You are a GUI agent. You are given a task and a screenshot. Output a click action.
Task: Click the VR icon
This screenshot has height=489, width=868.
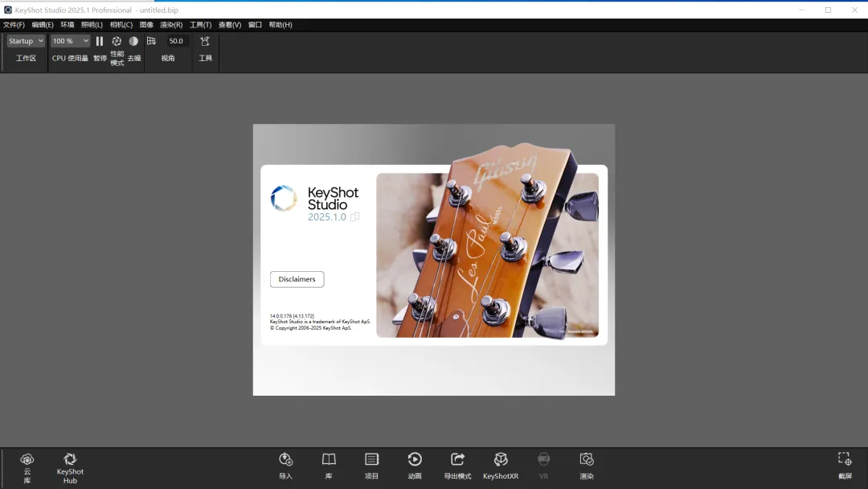(x=543, y=459)
